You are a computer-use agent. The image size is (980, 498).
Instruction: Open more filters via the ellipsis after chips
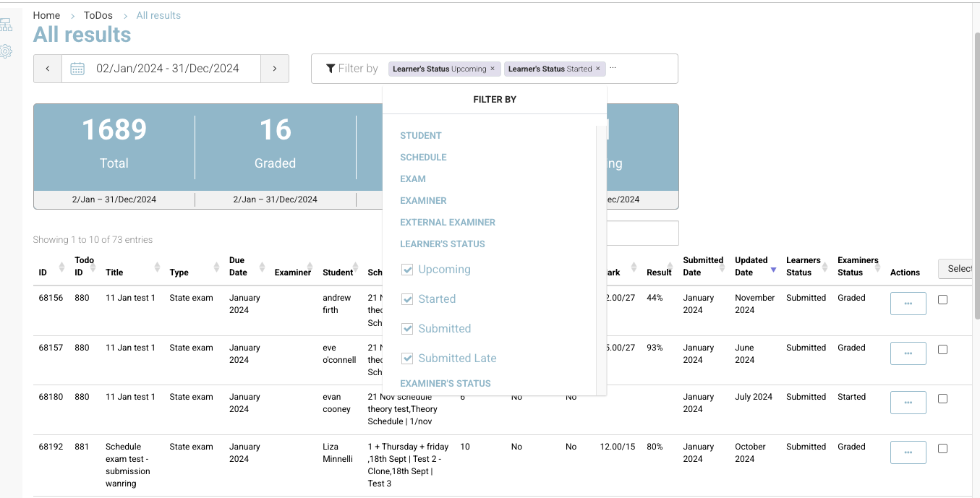(612, 67)
